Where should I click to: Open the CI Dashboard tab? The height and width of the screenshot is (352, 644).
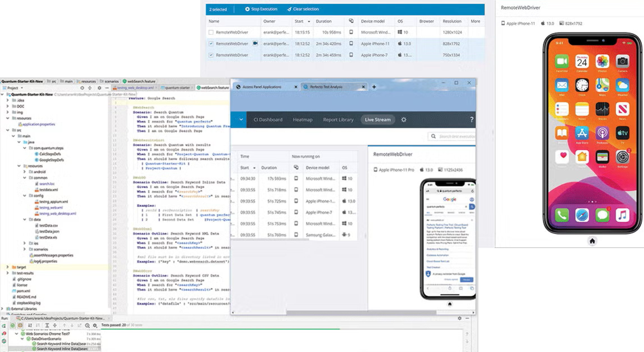(x=268, y=120)
